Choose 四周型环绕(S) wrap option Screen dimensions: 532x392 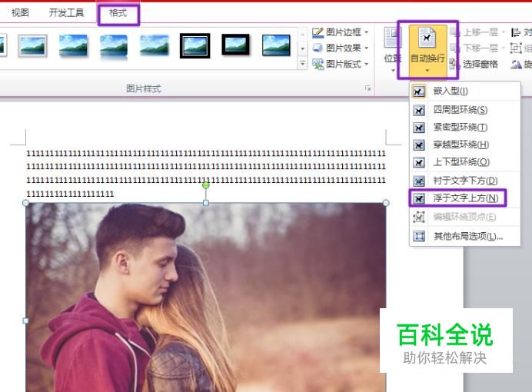(x=465, y=110)
